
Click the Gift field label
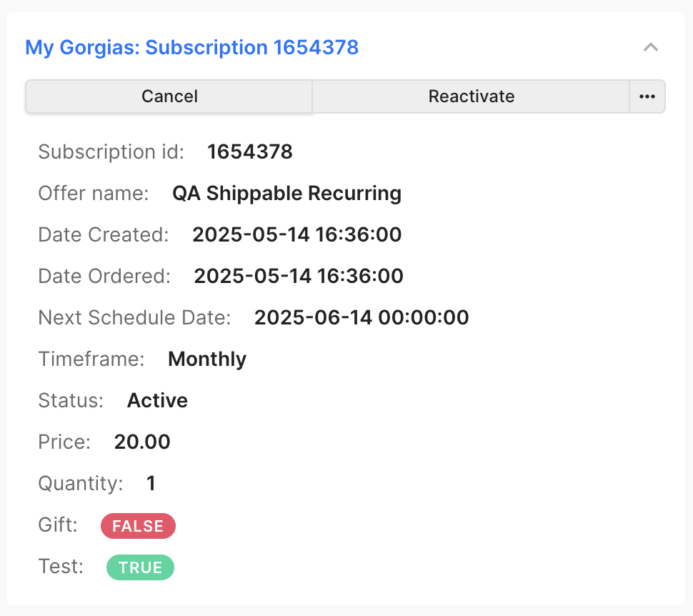tap(58, 525)
